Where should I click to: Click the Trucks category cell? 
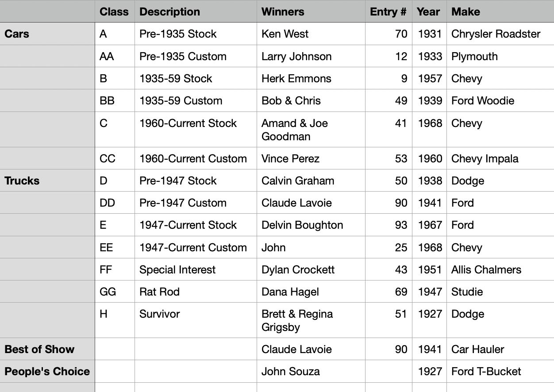pyautogui.click(x=47, y=181)
